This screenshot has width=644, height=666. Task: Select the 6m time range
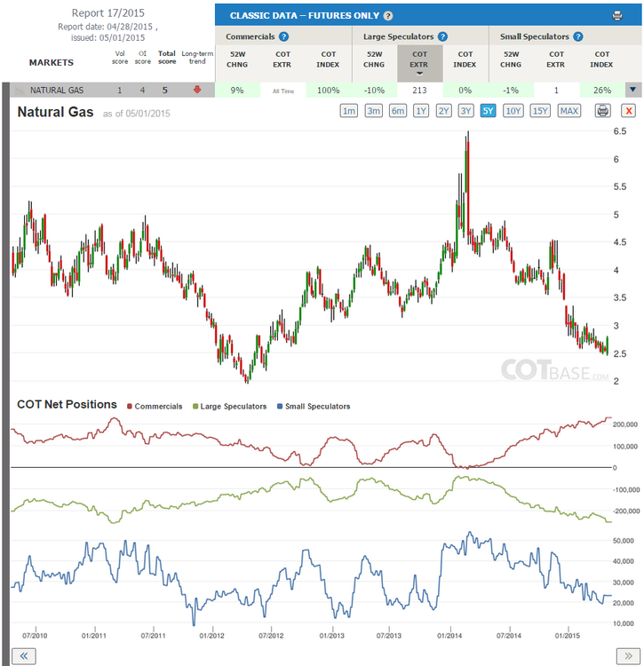coord(398,111)
